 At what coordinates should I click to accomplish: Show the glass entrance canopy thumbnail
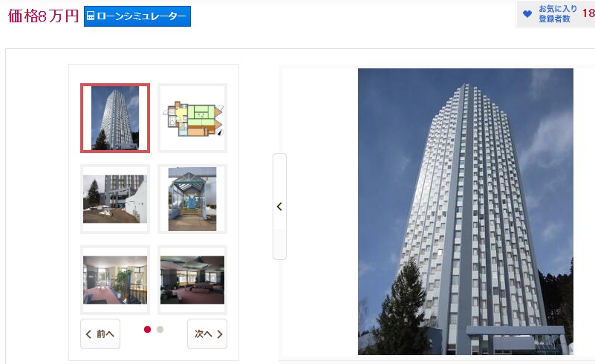tap(192, 199)
